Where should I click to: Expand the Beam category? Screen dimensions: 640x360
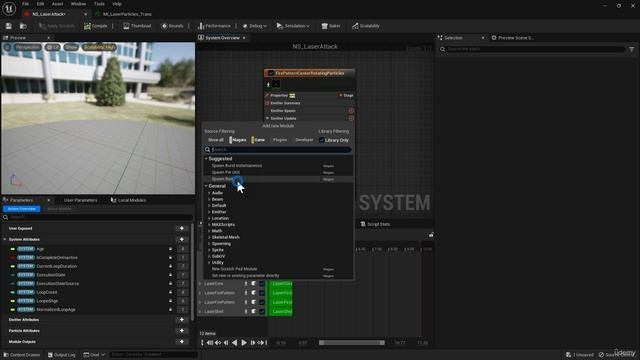[x=209, y=200]
